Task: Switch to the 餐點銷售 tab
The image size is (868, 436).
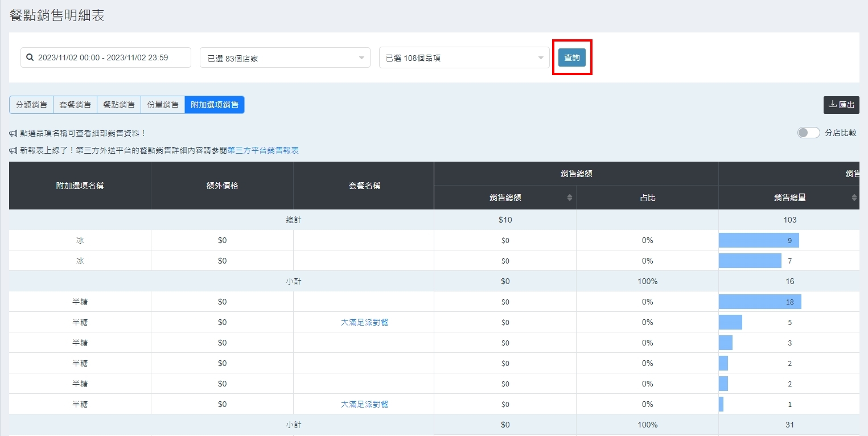Action: (x=119, y=105)
